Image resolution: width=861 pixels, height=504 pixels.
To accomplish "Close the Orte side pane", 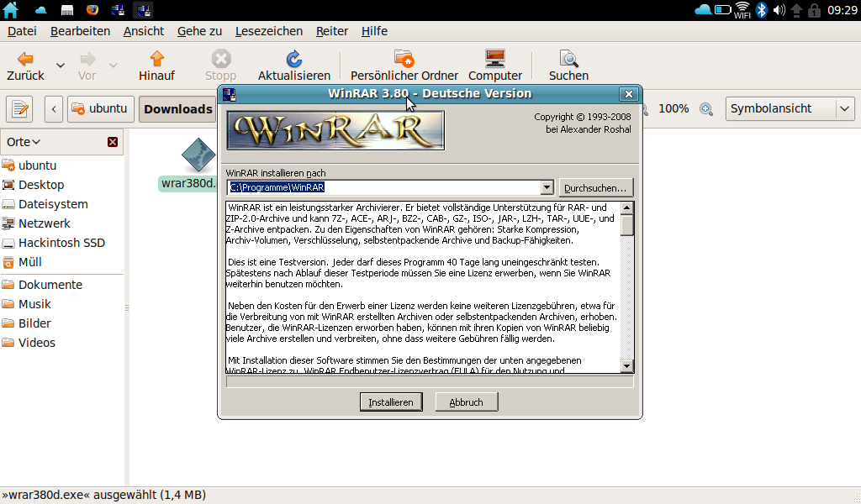I will 113,142.
